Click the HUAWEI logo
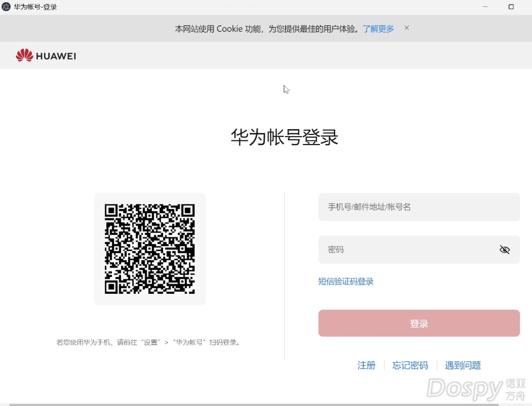The image size is (532, 406). [x=46, y=55]
